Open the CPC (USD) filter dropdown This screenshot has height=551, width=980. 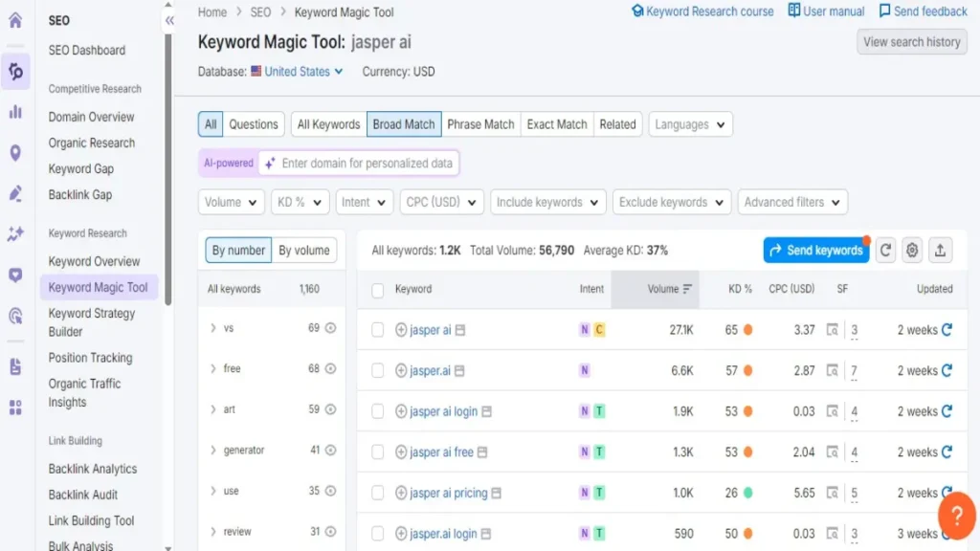(441, 203)
